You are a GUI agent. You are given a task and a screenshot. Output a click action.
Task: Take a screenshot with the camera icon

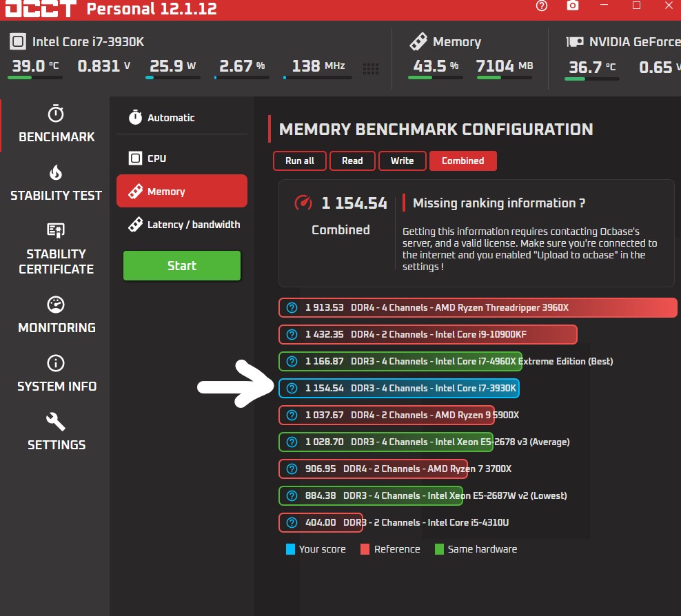[572, 6]
